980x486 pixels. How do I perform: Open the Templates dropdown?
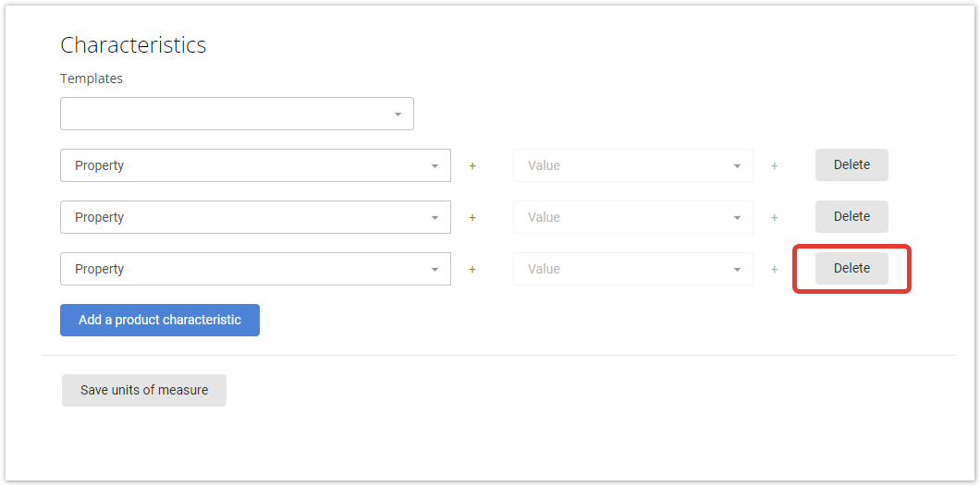(237, 114)
